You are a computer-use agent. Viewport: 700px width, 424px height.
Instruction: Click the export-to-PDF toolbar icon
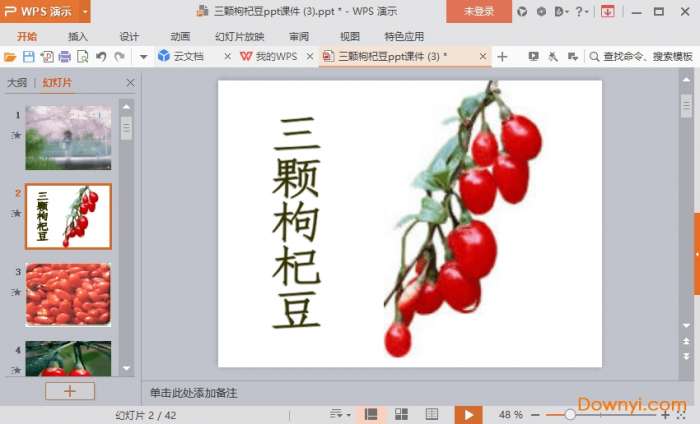(x=47, y=57)
